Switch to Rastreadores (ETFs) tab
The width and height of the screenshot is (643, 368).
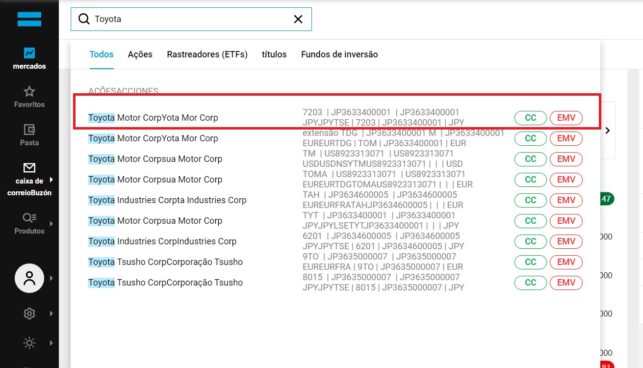point(207,54)
